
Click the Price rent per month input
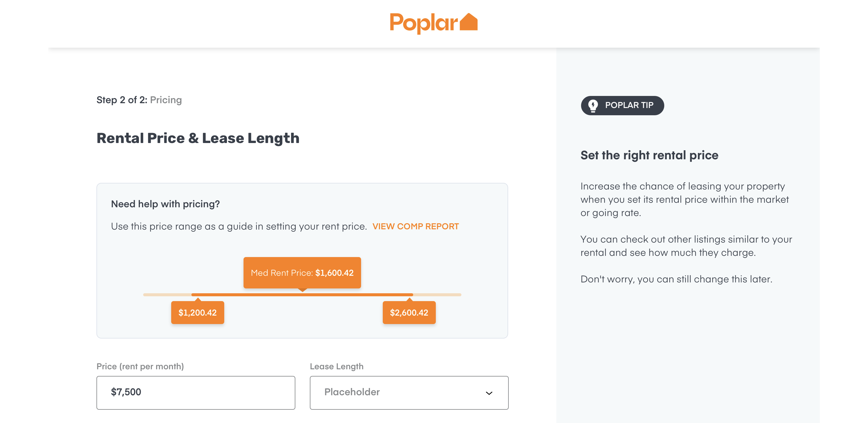tap(196, 393)
